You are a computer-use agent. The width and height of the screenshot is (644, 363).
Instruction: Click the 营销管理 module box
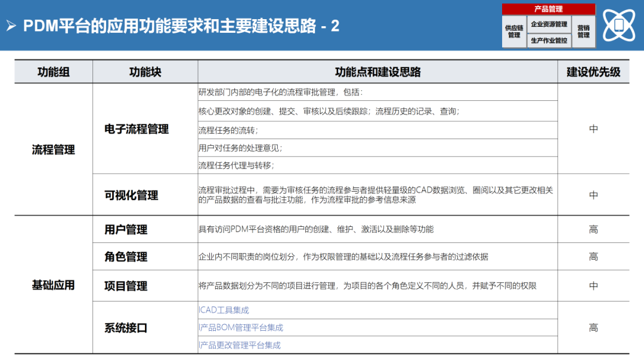(583, 32)
